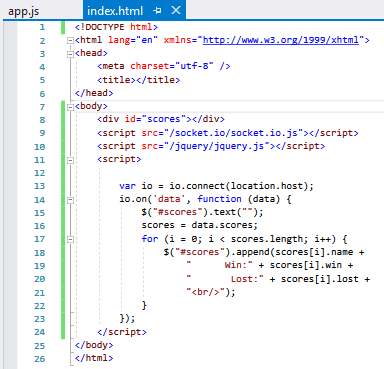
Task: Click the closing </html> tag
Action: [94, 358]
